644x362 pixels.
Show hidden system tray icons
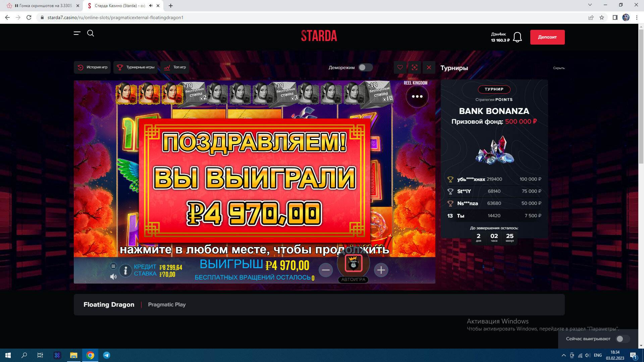[x=563, y=355]
